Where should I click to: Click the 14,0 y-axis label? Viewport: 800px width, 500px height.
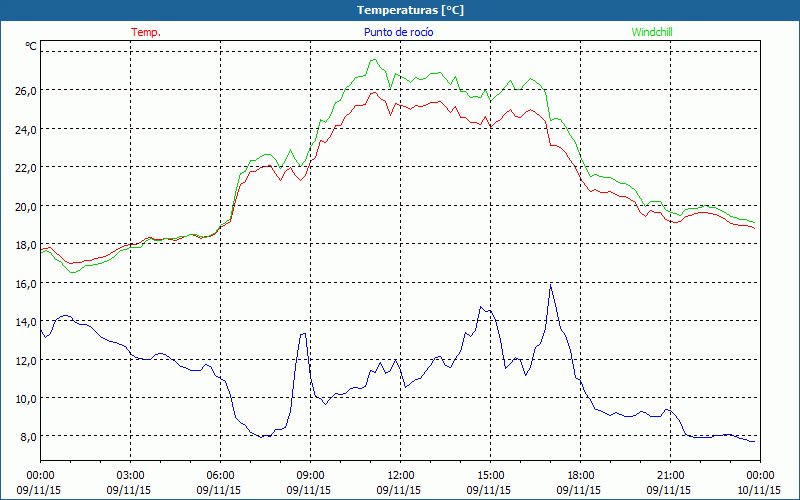26,321
